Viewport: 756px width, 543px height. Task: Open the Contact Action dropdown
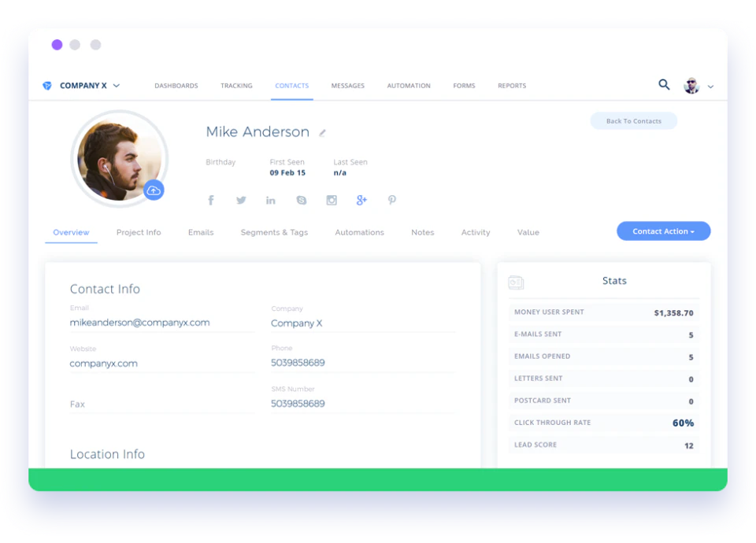pos(663,231)
